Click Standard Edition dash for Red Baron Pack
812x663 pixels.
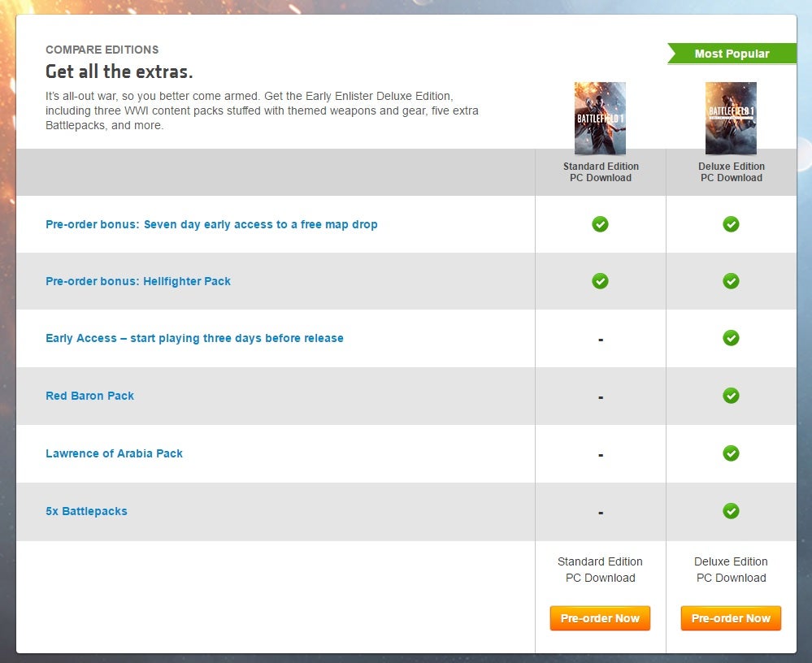[601, 397]
